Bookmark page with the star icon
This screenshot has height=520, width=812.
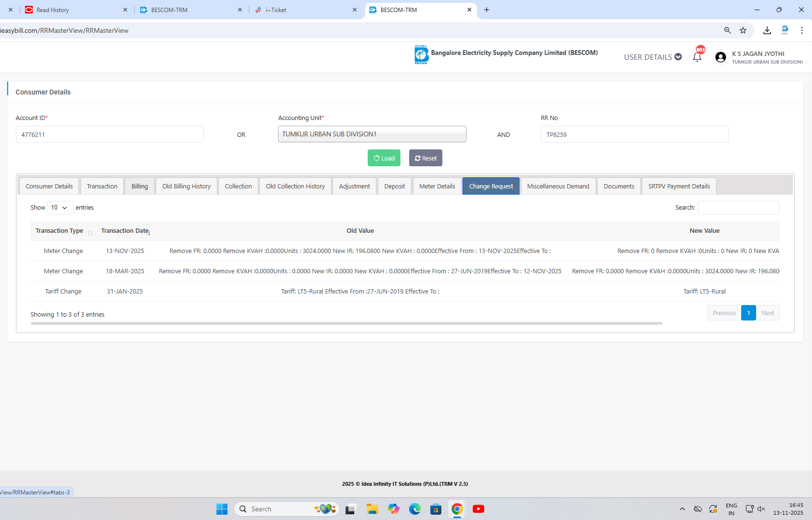click(743, 30)
